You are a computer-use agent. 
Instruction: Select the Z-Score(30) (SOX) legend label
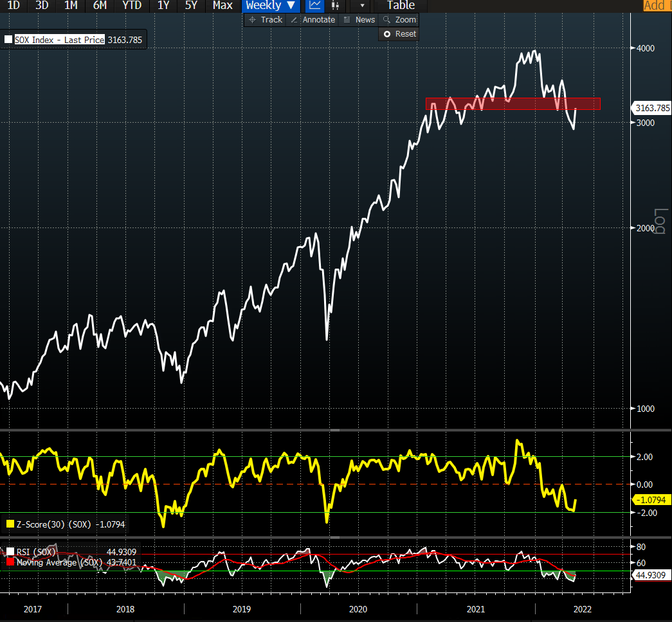tap(53, 524)
